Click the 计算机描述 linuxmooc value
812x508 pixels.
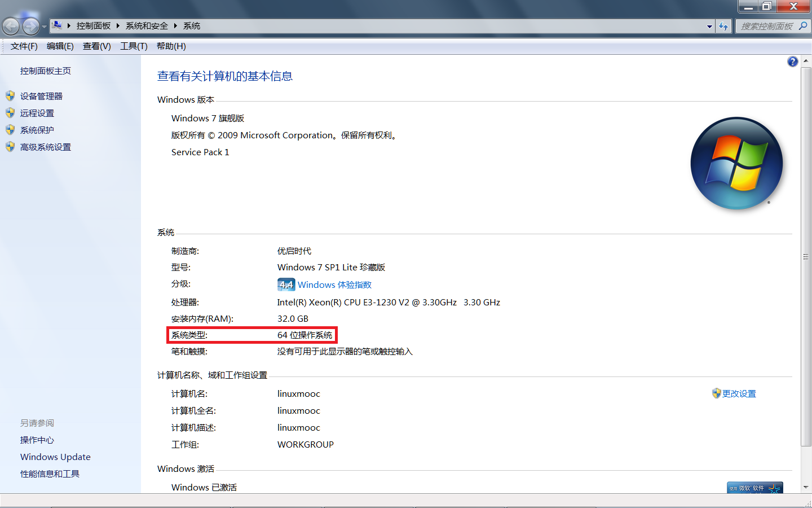click(x=299, y=428)
